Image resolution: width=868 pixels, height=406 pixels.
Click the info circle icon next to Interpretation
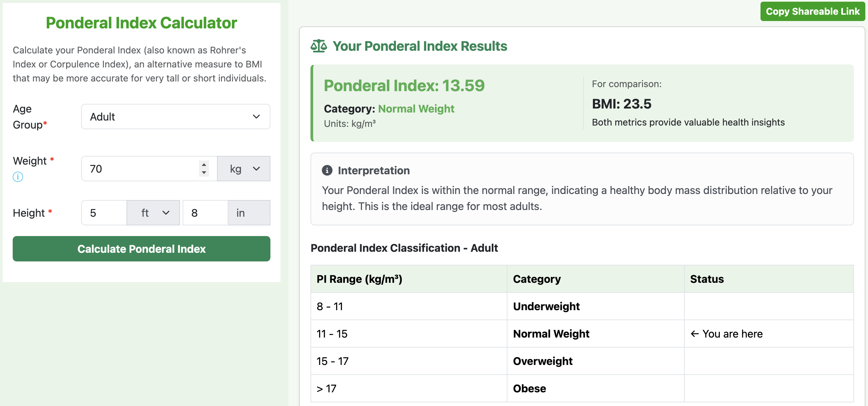327,171
